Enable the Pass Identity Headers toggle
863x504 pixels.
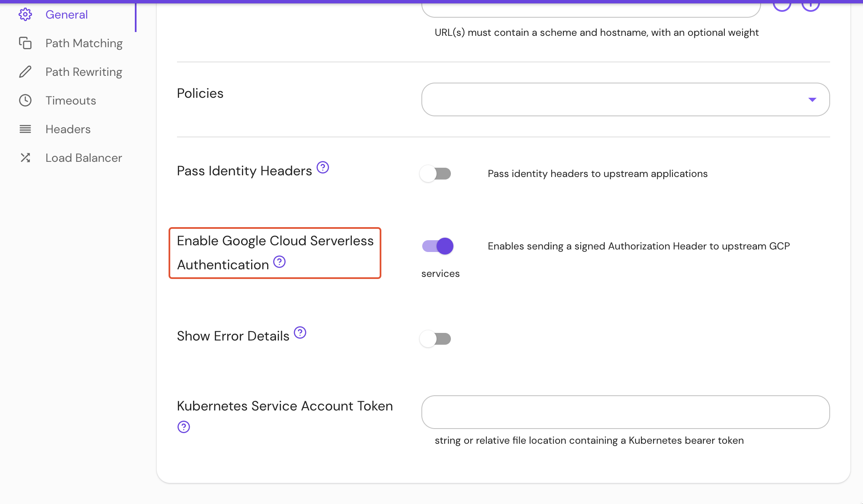point(436,173)
